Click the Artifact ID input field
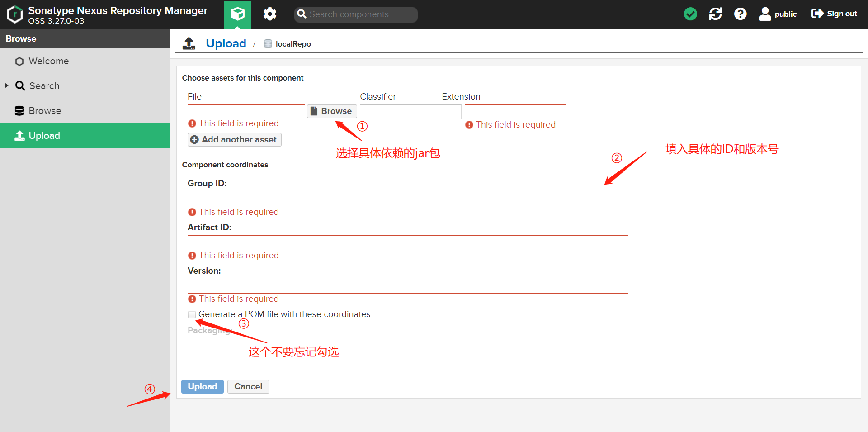The image size is (868, 432). [408, 242]
